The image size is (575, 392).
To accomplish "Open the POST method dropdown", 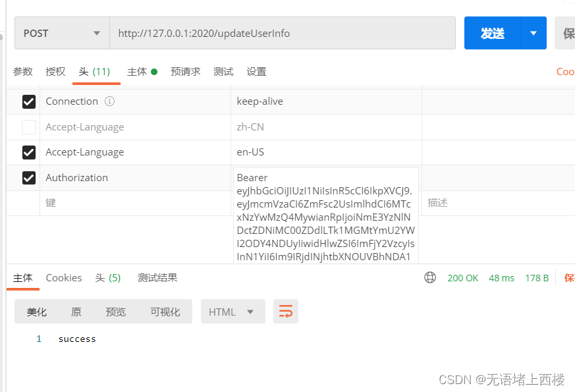I will coord(96,33).
